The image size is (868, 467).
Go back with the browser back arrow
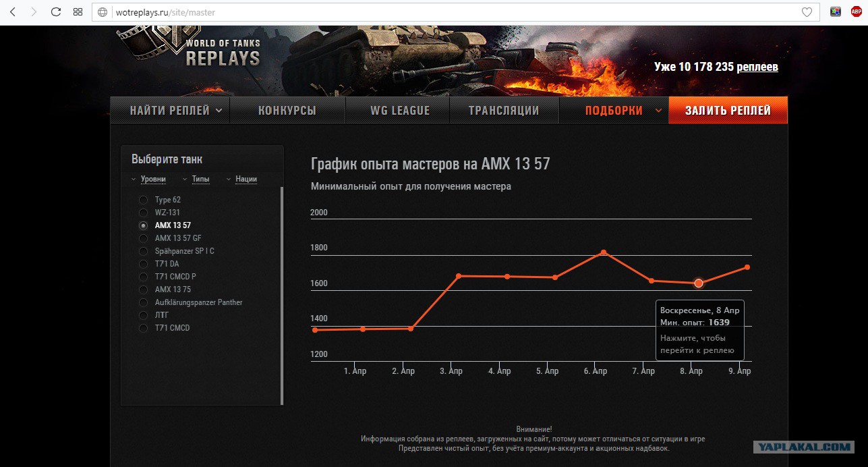[x=12, y=12]
